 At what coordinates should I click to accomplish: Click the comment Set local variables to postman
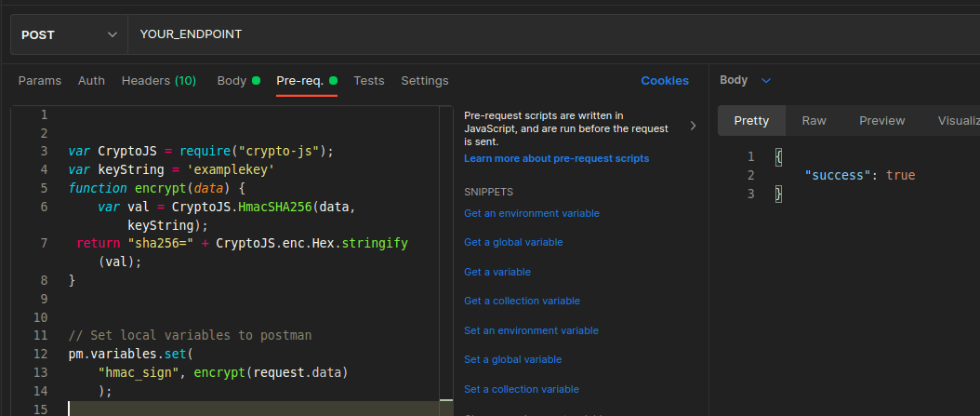pos(190,336)
